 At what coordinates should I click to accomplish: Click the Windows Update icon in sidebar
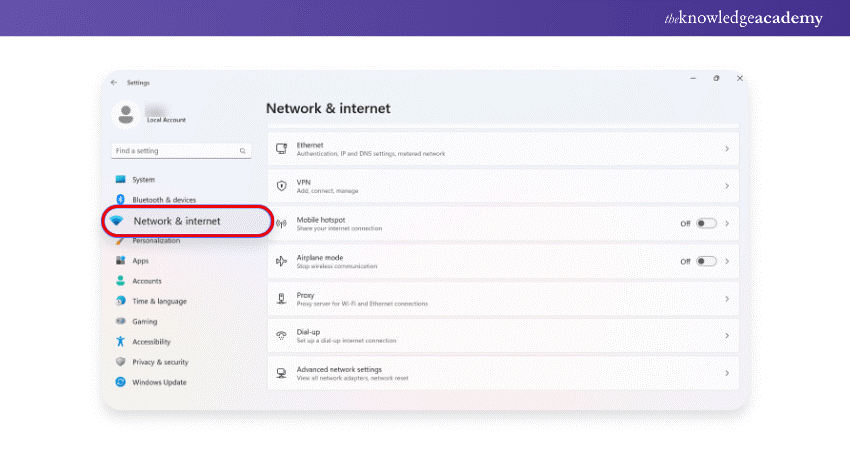point(120,382)
